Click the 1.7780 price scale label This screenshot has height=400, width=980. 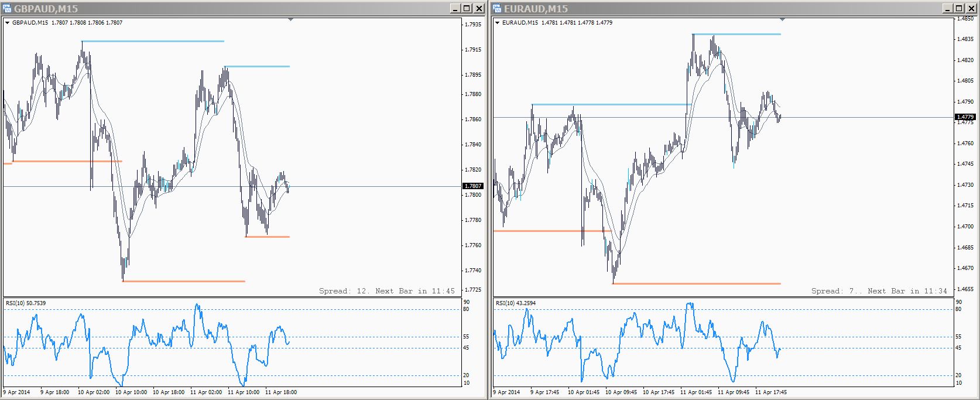pyautogui.click(x=473, y=220)
